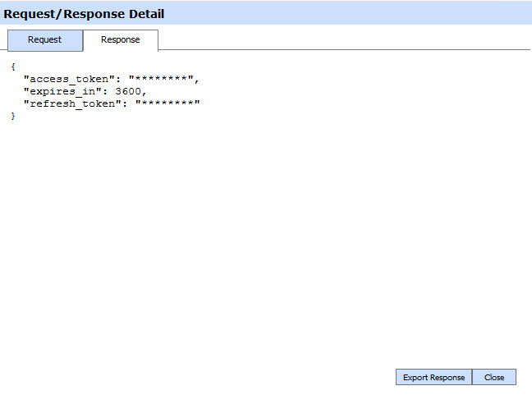Click the word "Detail" in the header
The width and height of the screenshot is (532, 395).
[x=145, y=14]
